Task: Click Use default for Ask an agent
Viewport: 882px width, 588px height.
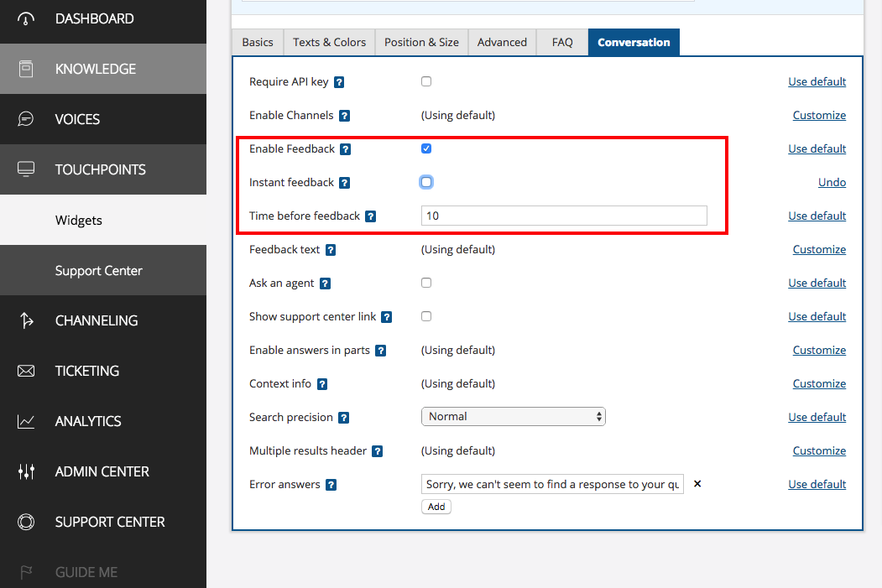Action: 817,283
